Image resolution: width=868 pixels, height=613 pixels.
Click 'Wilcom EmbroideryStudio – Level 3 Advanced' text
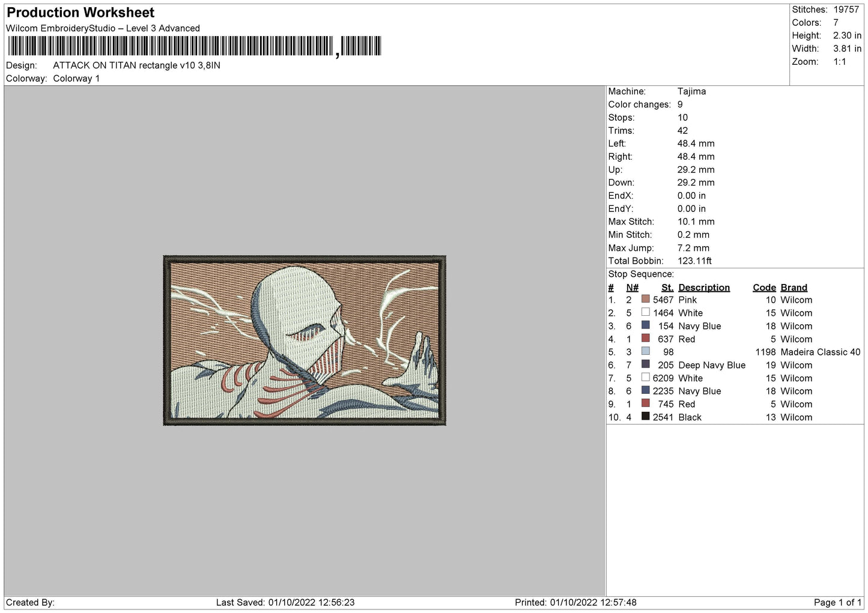[103, 28]
